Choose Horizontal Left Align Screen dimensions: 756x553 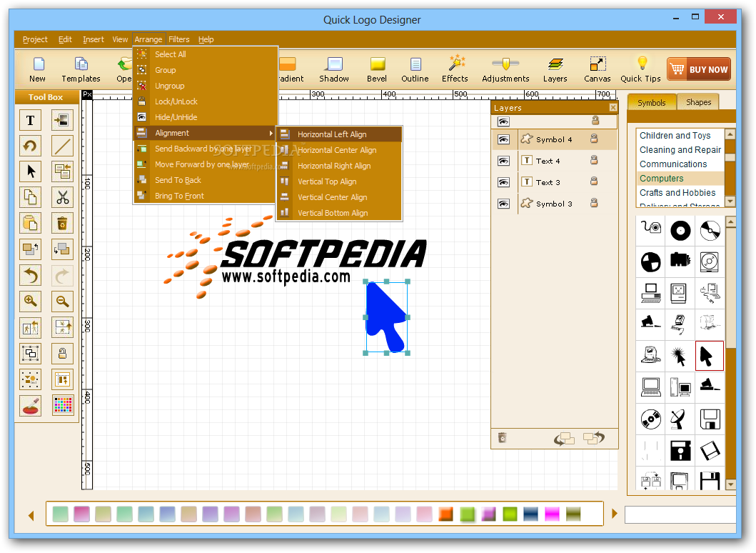point(339,134)
